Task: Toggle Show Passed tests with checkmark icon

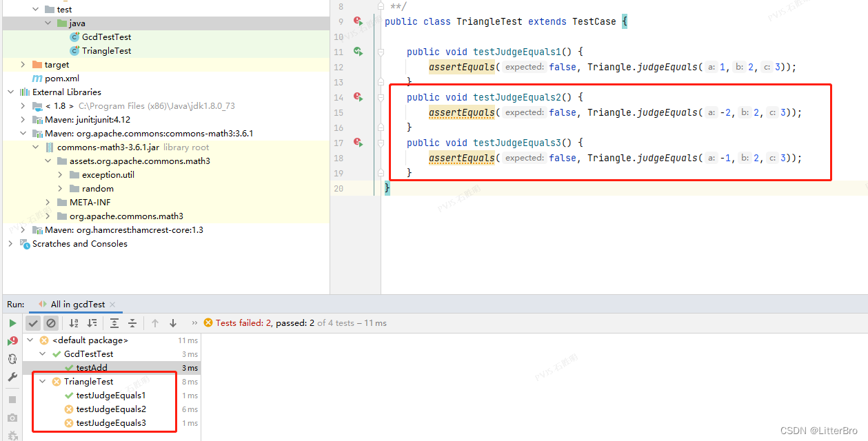Action: (x=33, y=322)
